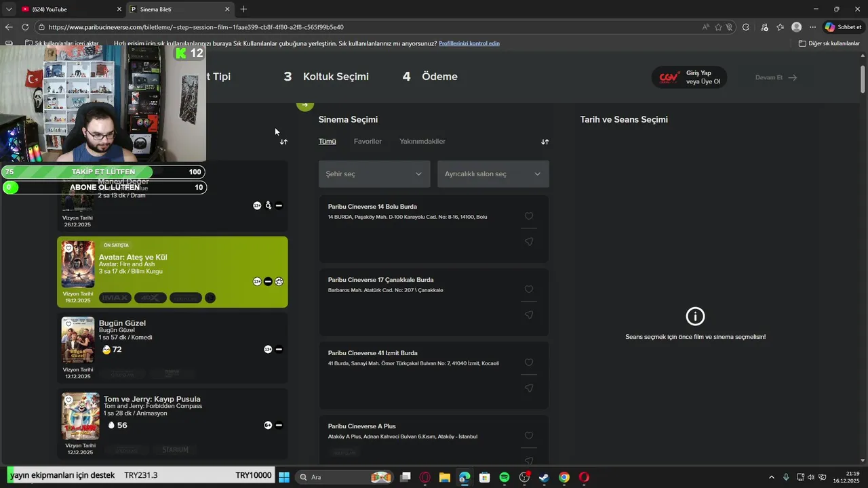Viewport: 868px width, 488px height.
Task: Go to step 4 Ödeme
Action: click(x=430, y=77)
